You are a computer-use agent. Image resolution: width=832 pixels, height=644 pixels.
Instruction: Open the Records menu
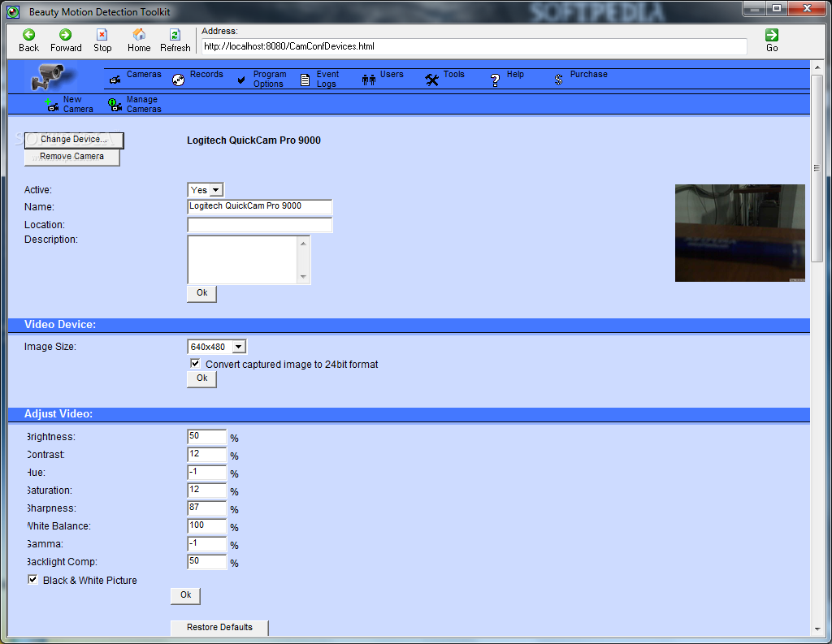206,74
